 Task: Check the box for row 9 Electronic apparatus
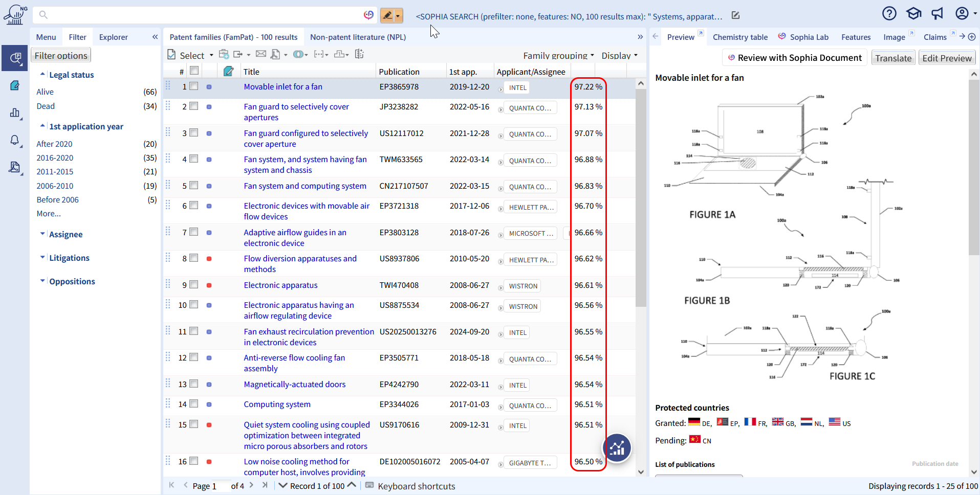coord(193,284)
